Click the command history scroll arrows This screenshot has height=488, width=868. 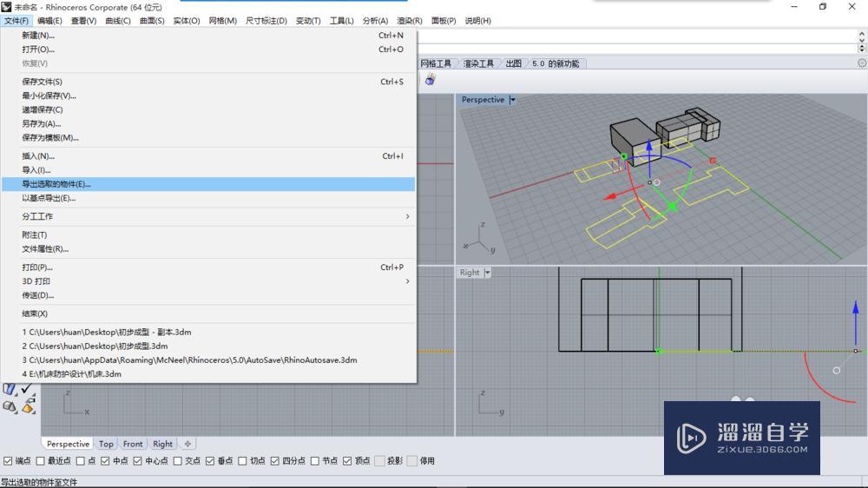pyautogui.click(x=862, y=36)
